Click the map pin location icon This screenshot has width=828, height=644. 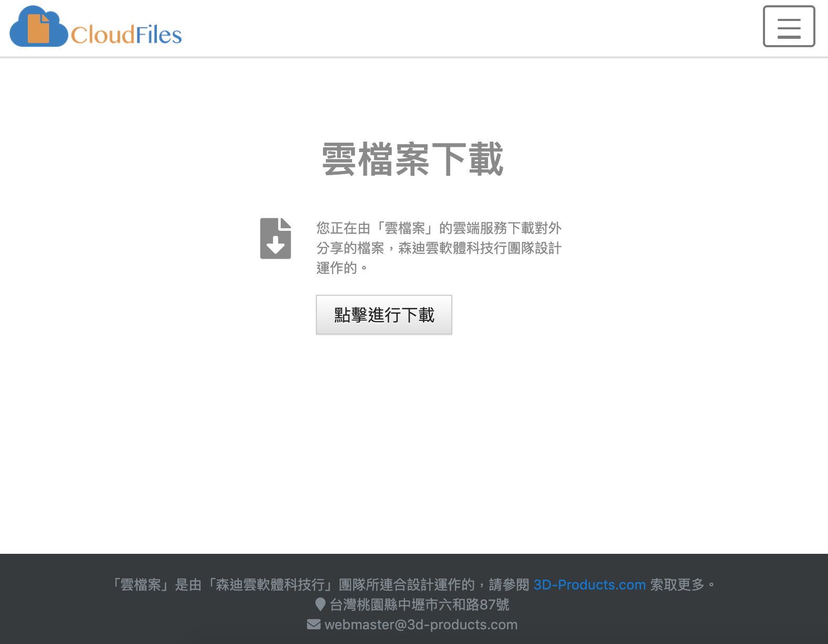point(320,605)
